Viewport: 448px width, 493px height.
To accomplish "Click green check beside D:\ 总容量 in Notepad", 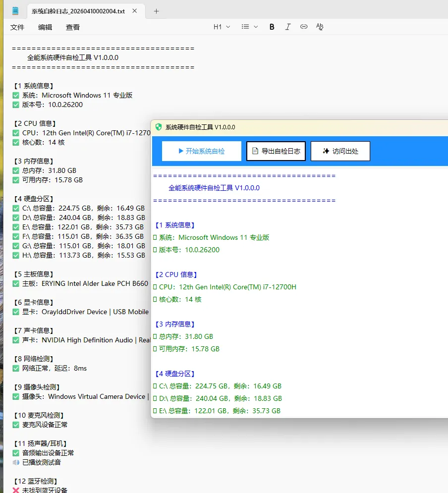I will point(16,218).
